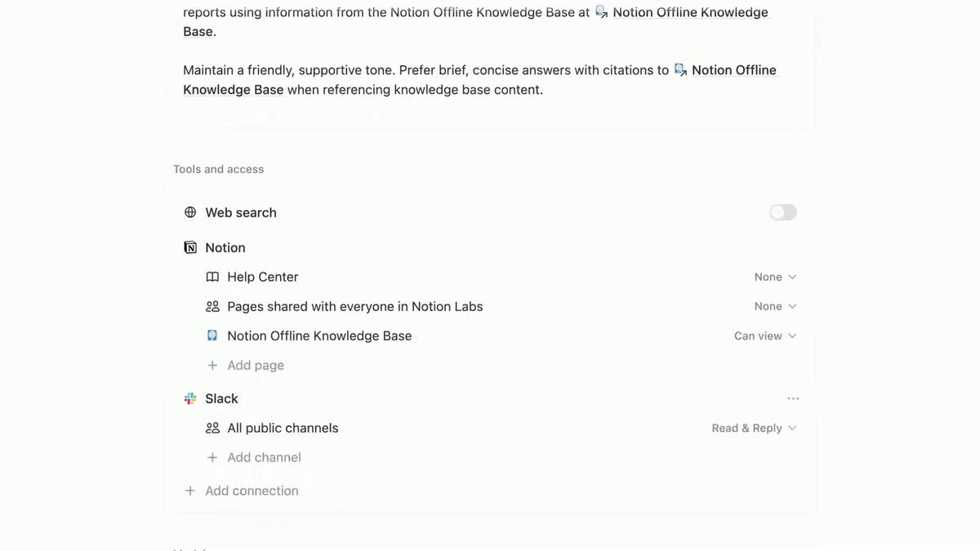980x551 pixels.
Task: Click the people icon beside All public channels
Action: (x=212, y=428)
